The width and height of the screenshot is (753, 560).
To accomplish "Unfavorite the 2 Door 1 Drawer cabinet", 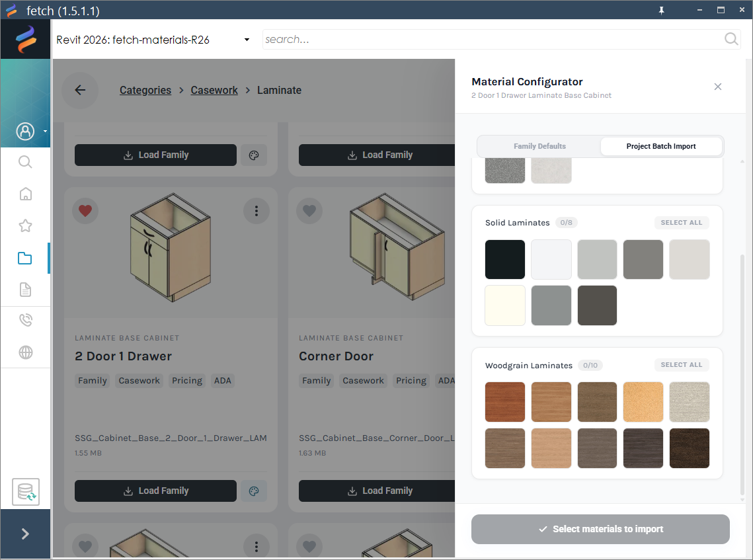I will click(85, 211).
